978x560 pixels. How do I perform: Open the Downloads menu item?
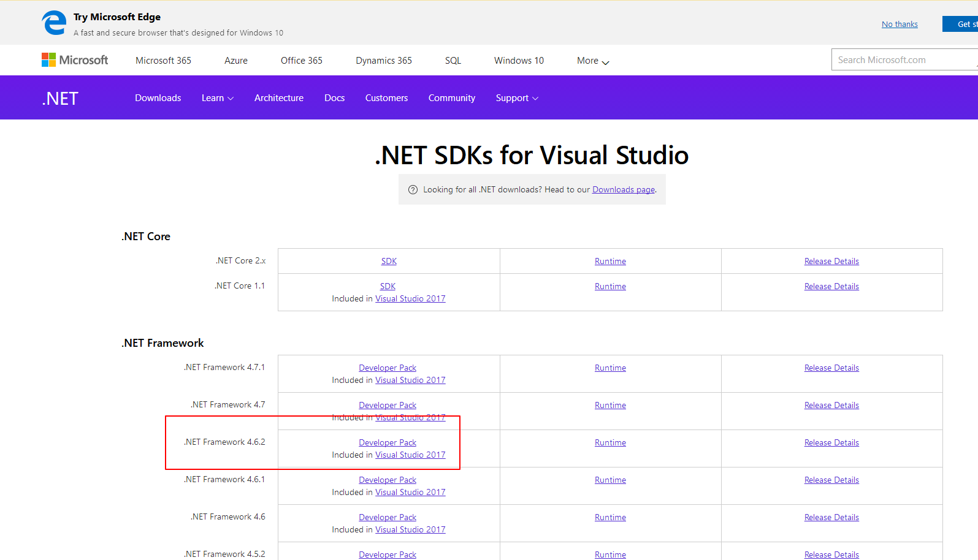pyautogui.click(x=158, y=98)
